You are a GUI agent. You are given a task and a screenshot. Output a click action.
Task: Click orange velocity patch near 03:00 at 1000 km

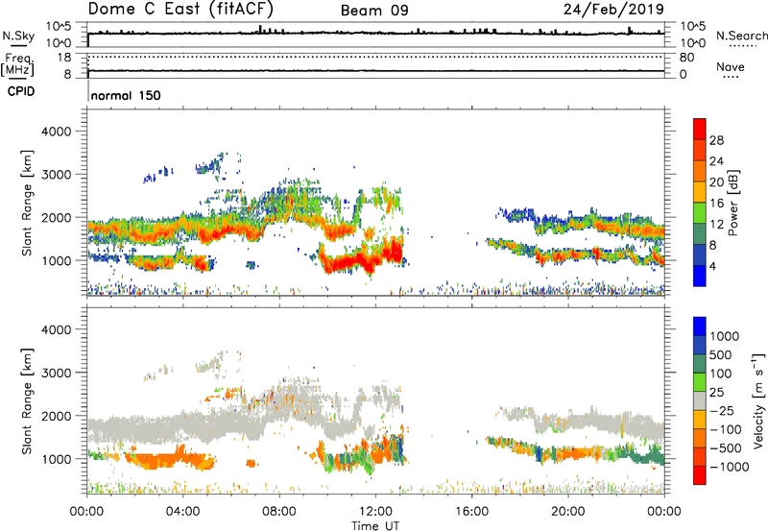161,461
